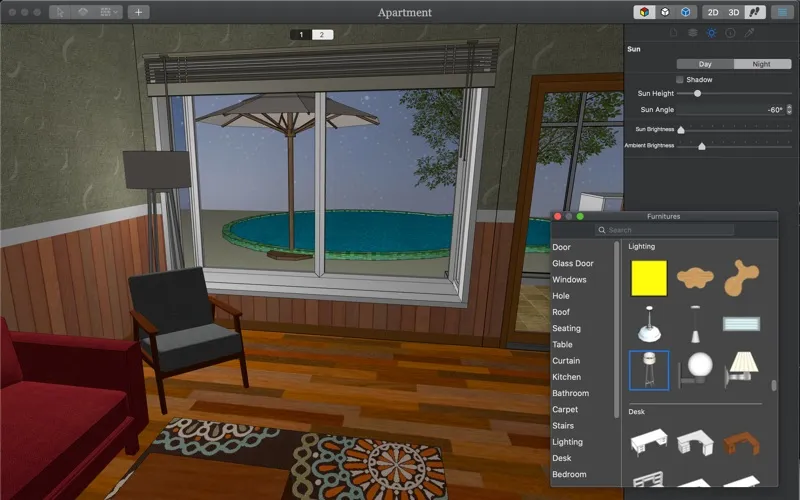
Task: Select the Bathroom category
Action: pyautogui.click(x=570, y=393)
